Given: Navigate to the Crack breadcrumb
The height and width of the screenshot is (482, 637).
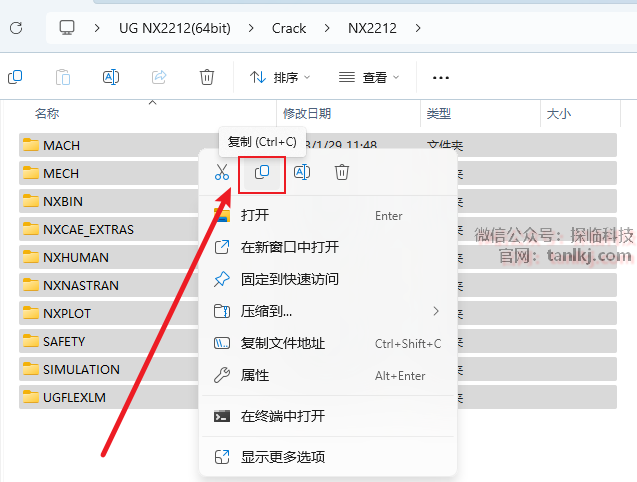Looking at the screenshot, I should [289, 28].
